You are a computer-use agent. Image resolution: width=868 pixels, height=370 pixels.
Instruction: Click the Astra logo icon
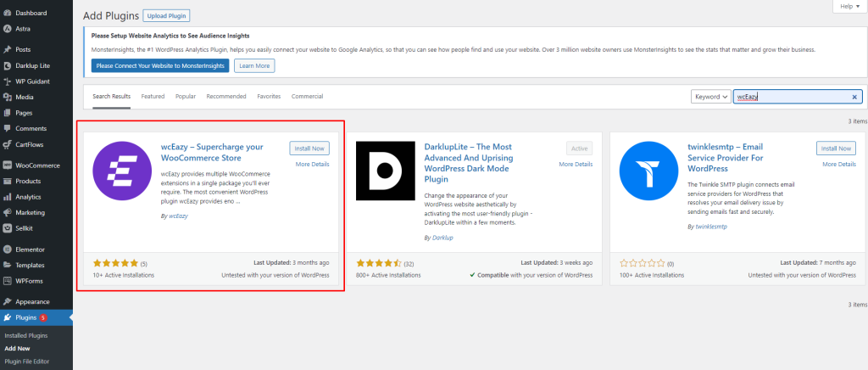click(x=7, y=29)
